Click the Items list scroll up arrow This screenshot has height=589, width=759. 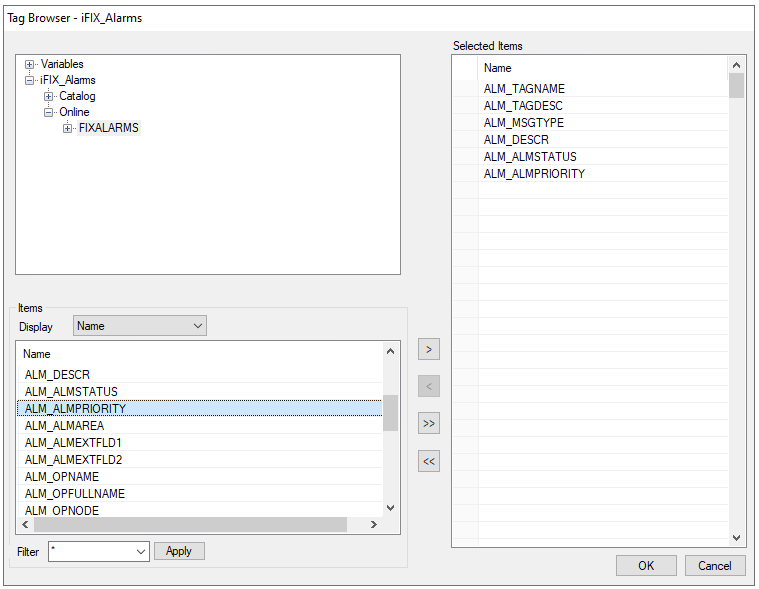point(391,351)
